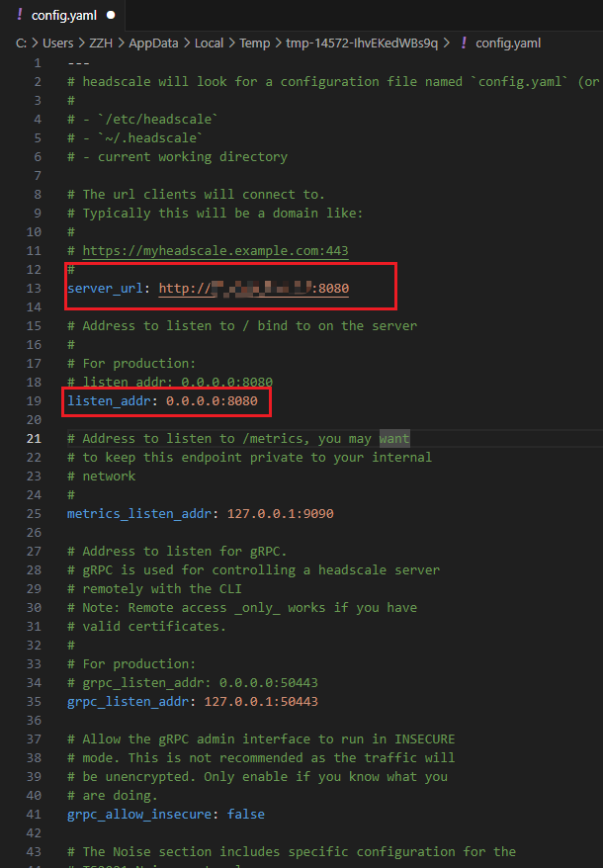Click 'Typically this will be a domain like:' comment
The height and width of the screenshot is (868, 603).
(x=215, y=214)
